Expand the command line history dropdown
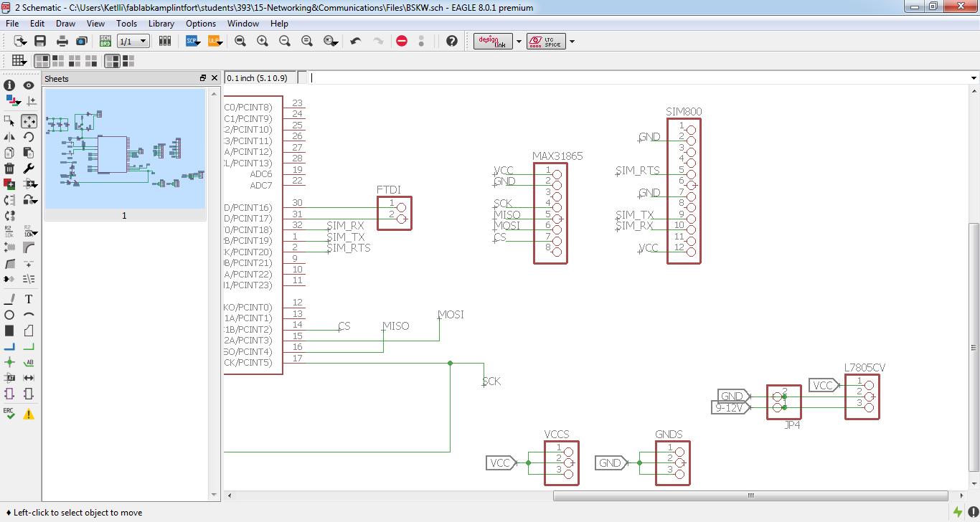 point(974,77)
